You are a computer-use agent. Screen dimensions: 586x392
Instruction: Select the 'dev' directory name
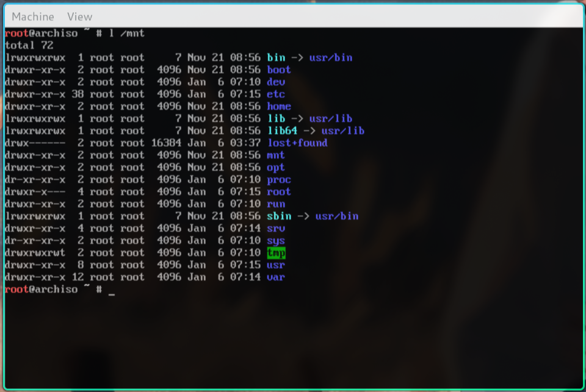click(x=276, y=82)
